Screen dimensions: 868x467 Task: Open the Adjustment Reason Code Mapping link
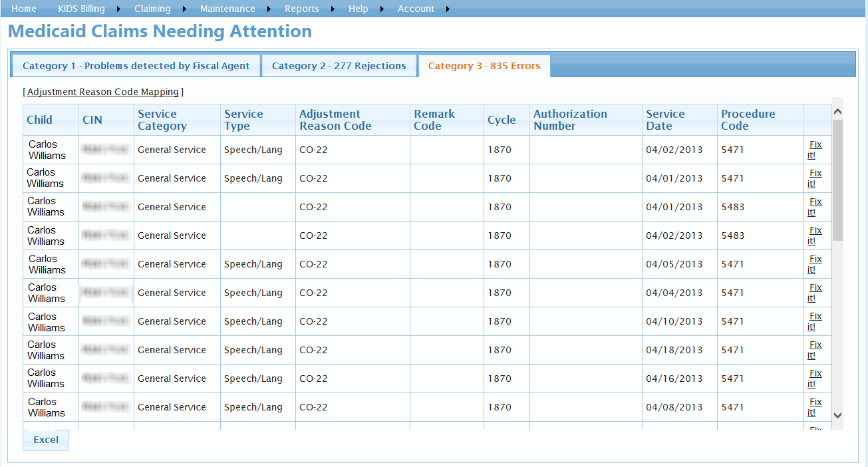tap(103, 92)
